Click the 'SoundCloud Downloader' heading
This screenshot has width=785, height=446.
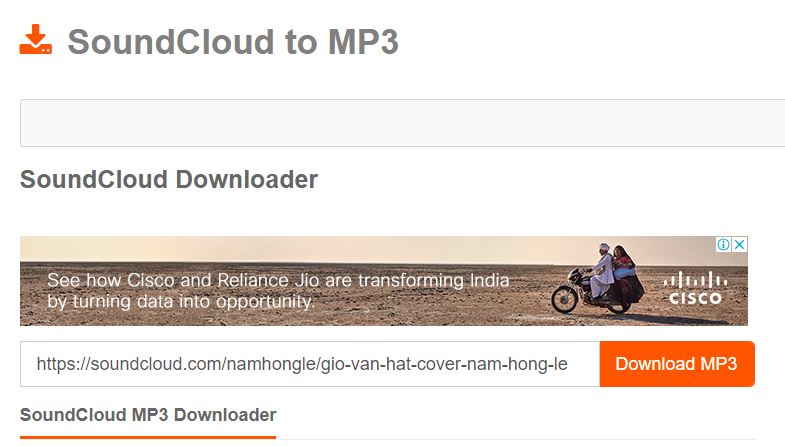tap(169, 179)
